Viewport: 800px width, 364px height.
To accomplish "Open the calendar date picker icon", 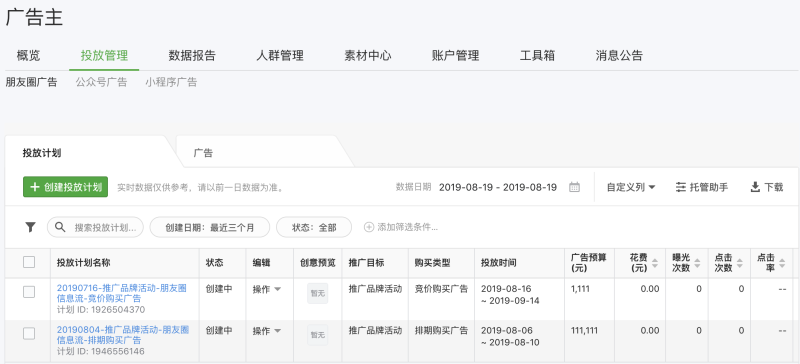I will pos(574,187).
